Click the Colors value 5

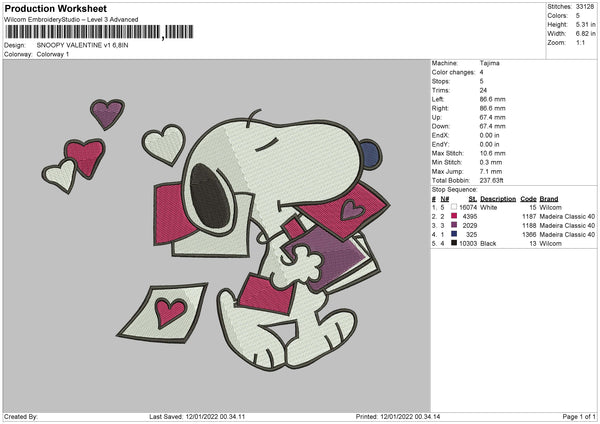coord(577,16)
